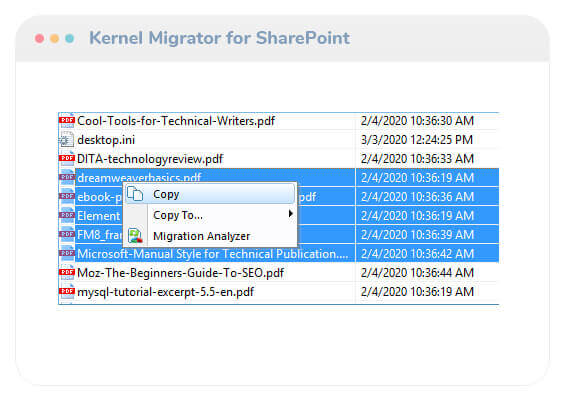Click the PDF icon of Moz-The-Beginners-Guide-To-SEO.pdf
The width and height of the screenshot is (565, 401).
pos(67,273)
